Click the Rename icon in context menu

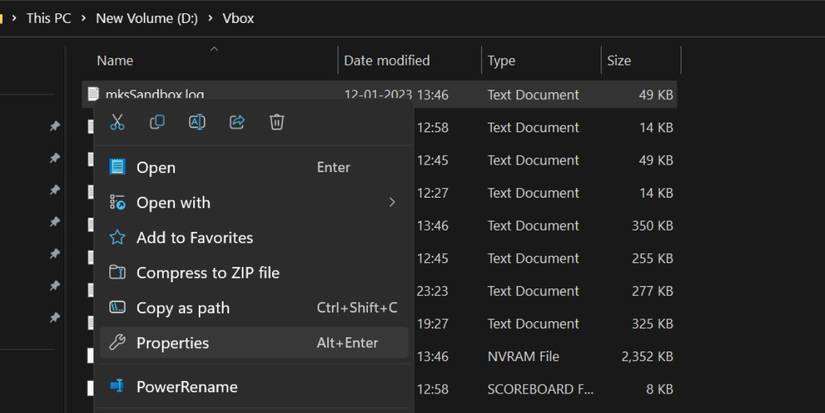point(197,122)
